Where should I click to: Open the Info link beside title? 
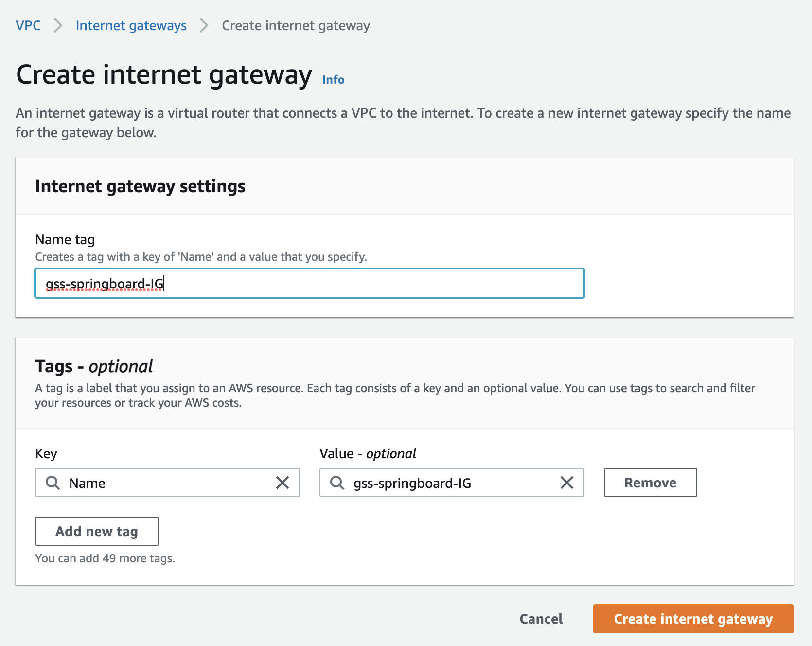[333, 80]
